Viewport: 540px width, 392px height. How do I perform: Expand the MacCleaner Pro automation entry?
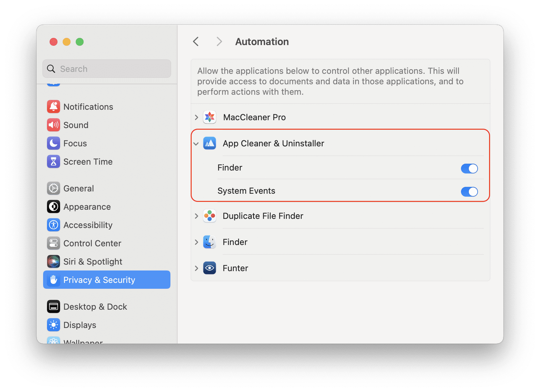coord(196,117)
